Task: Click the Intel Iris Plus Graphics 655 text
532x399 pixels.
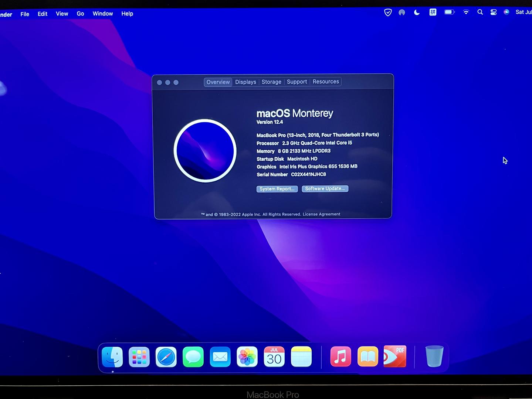Action: tap(318, 167)
